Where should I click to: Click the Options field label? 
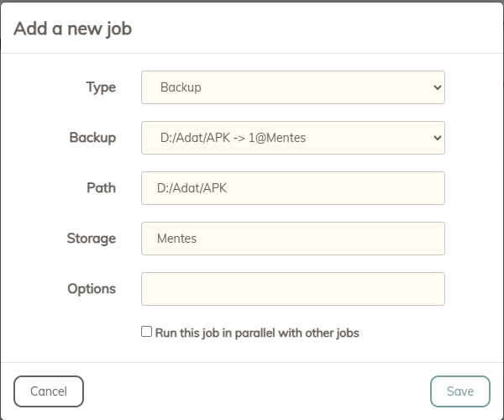point(92,289)
